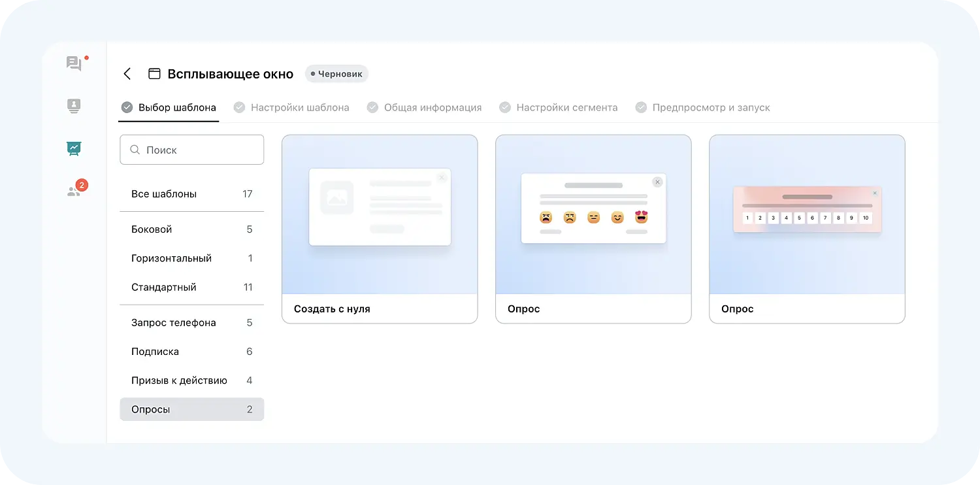Click the back arrow near the page title

127,74
